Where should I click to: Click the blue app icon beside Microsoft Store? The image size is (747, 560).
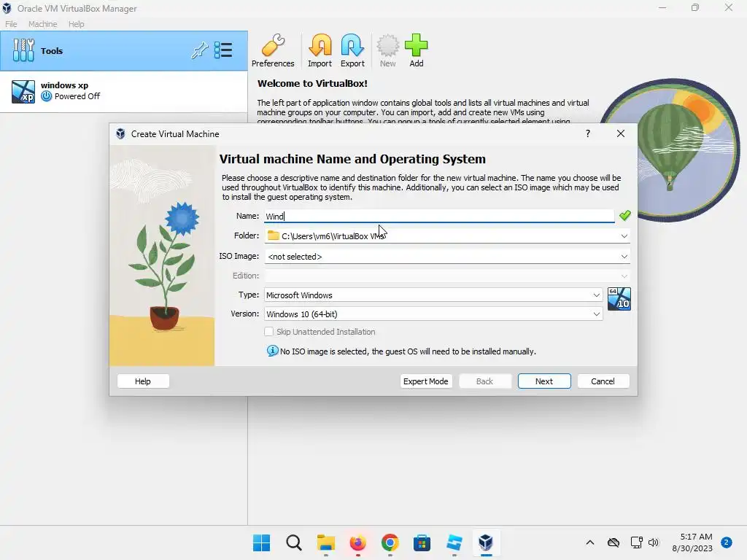(x=454, y=542)
